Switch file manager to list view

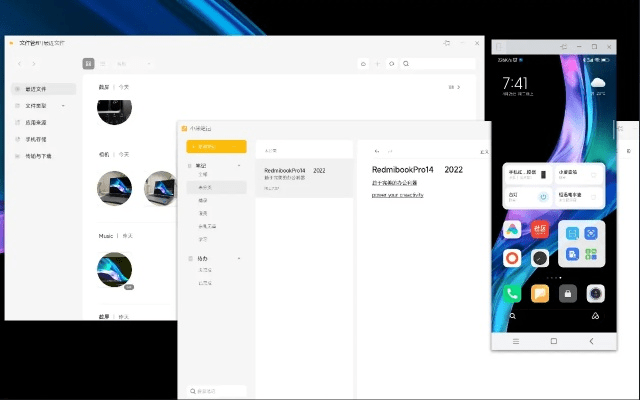coord(103,64)
